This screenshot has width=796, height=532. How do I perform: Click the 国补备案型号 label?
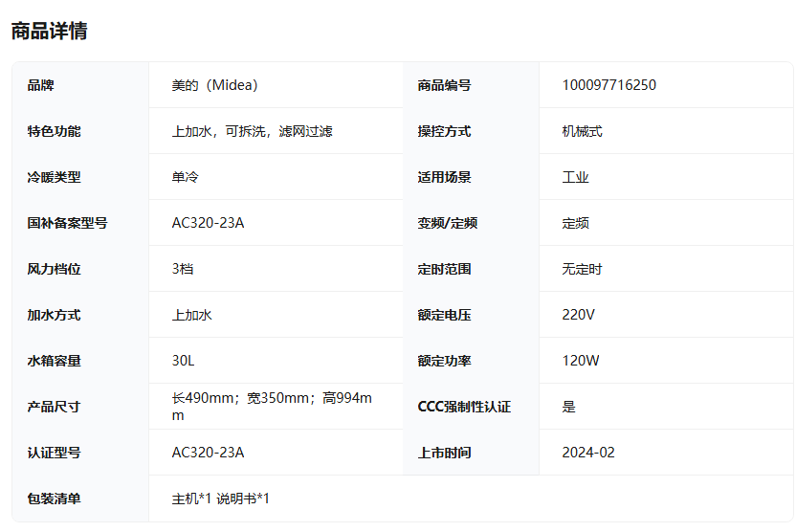click(x=67, y=223)
